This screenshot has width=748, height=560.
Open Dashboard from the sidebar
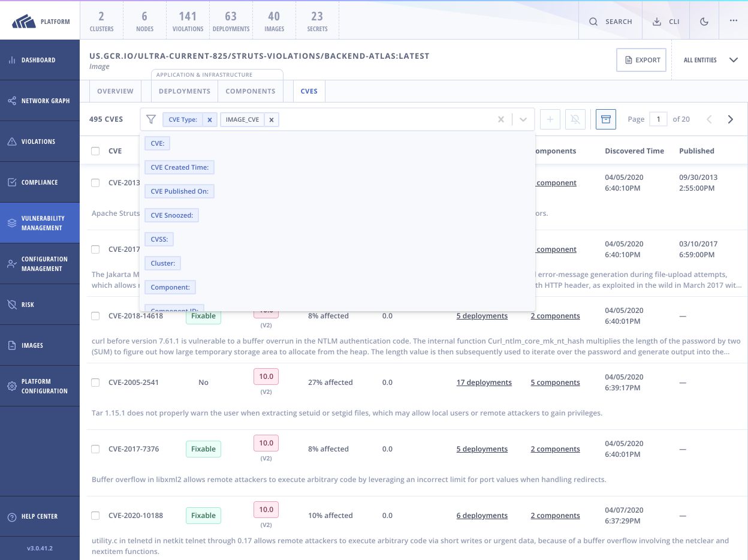[40, 60]
